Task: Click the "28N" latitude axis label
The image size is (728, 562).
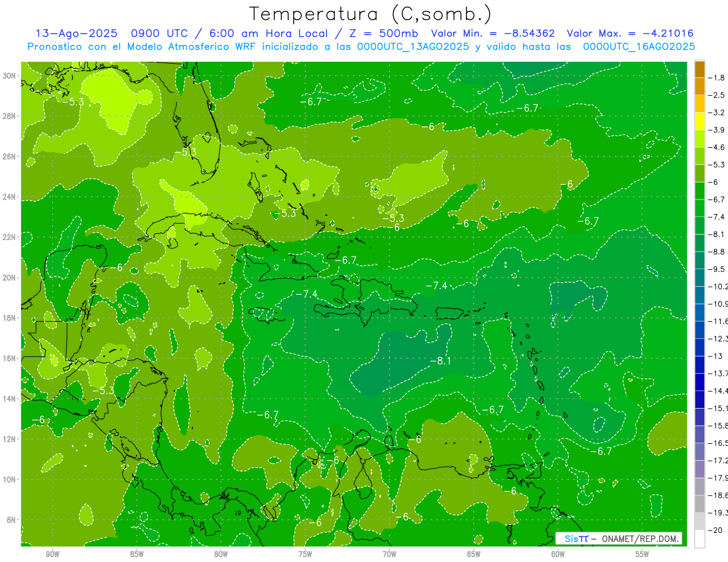Action: [x=10, y=116]
